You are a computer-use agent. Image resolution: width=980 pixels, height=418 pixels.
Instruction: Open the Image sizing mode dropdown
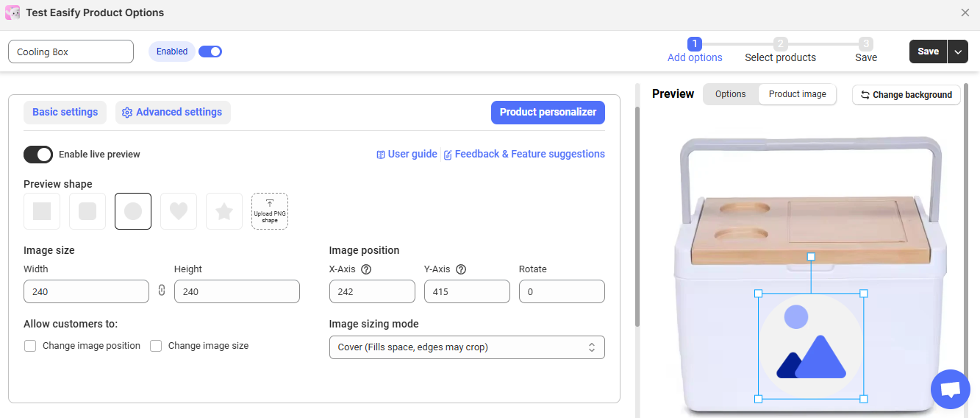(467, 347)
